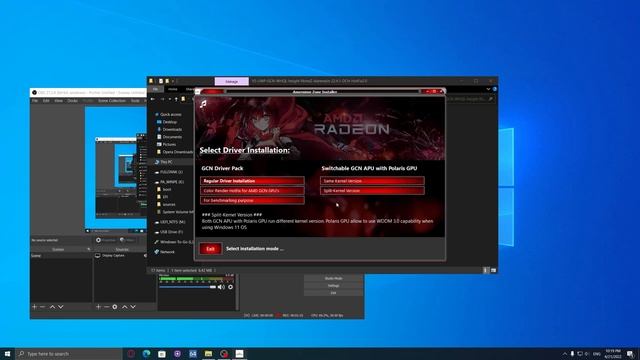The image size is (640, 360).
Task: Open Microsoft Edge from taskbar
Action: [146, 353]
